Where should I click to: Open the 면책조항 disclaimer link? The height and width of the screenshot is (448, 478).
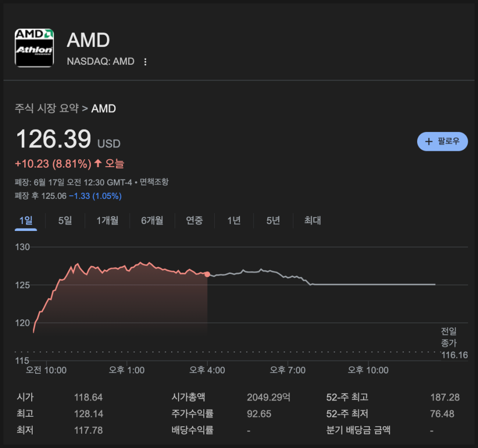tap(154, 182)
